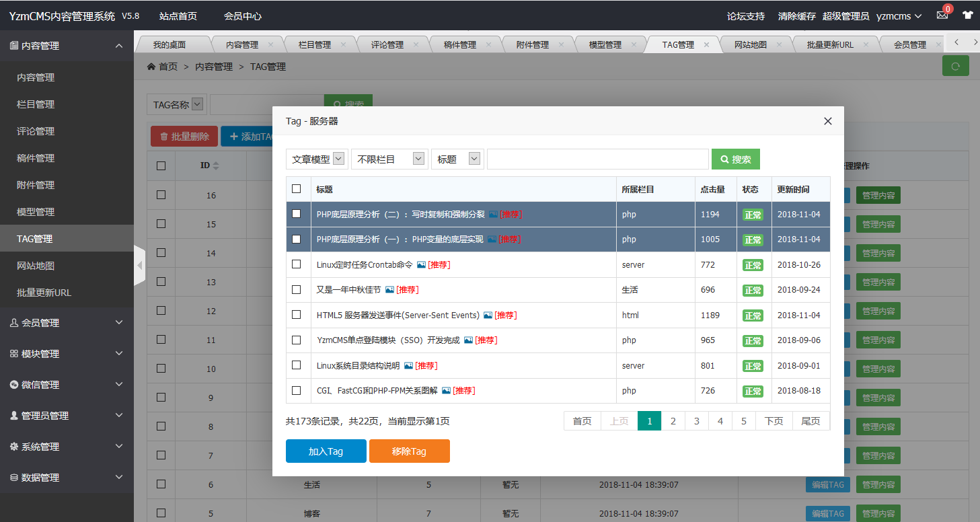Open the 不限栏目 category dropdown

click(x=389, y=159)
